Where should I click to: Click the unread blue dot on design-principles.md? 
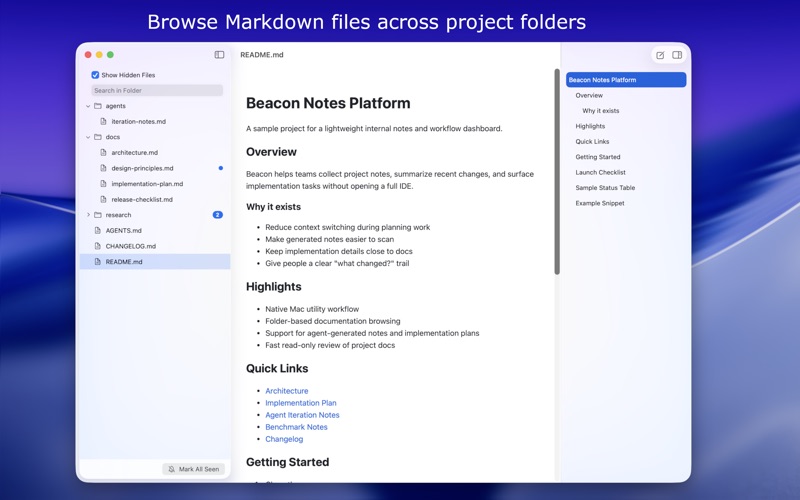(x=220, y=168)
